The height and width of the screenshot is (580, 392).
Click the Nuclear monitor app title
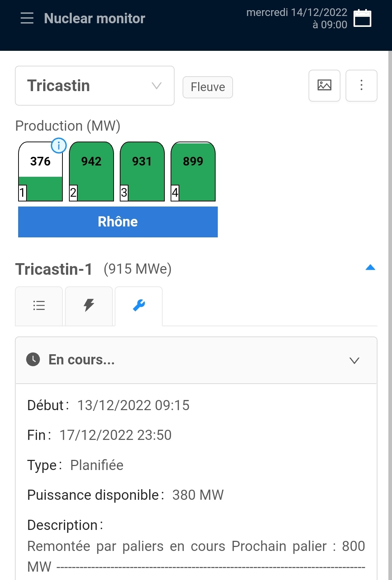(x=94, y=19)
